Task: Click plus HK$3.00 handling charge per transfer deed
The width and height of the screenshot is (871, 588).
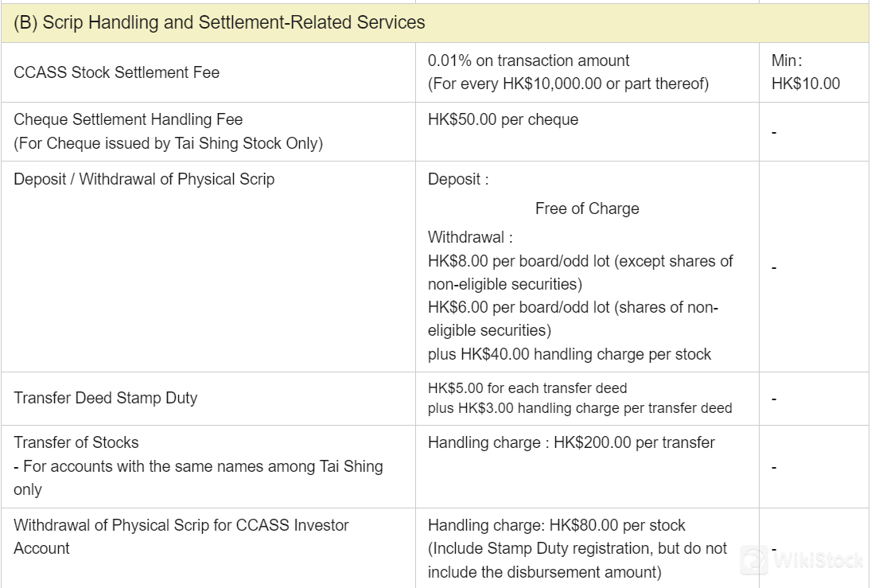Action: pos(580,408)
